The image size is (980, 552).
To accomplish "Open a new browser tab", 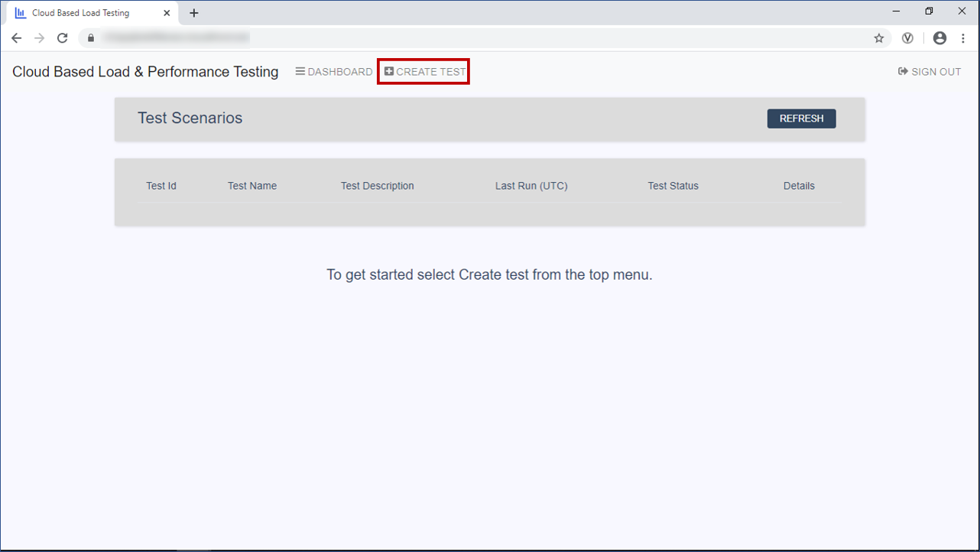I will pyautogui.click(x=194, y=13).
